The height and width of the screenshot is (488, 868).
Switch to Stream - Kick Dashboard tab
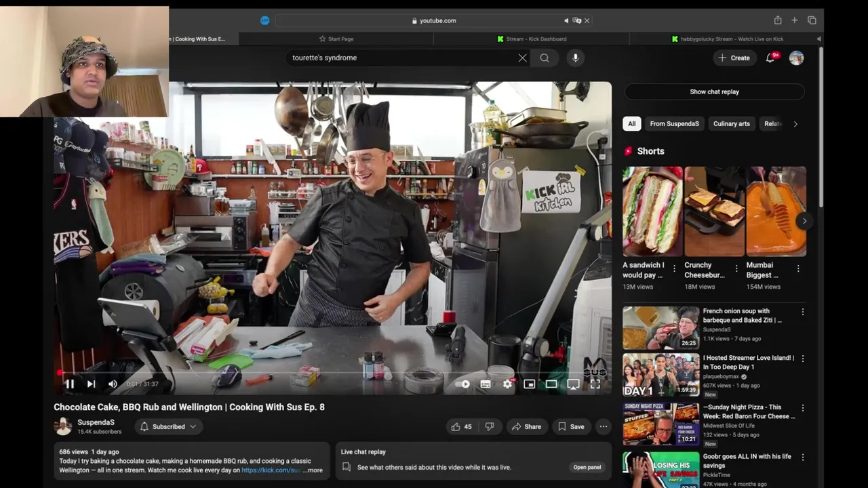point(532,39)
